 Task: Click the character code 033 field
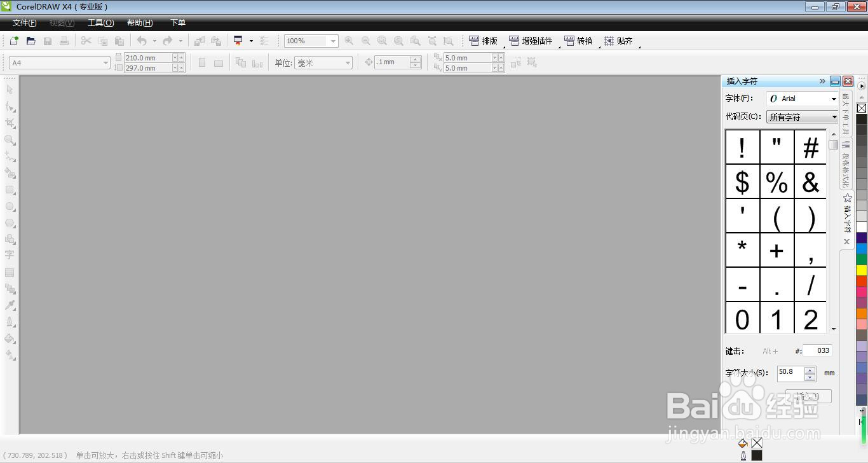coord(817,350)
